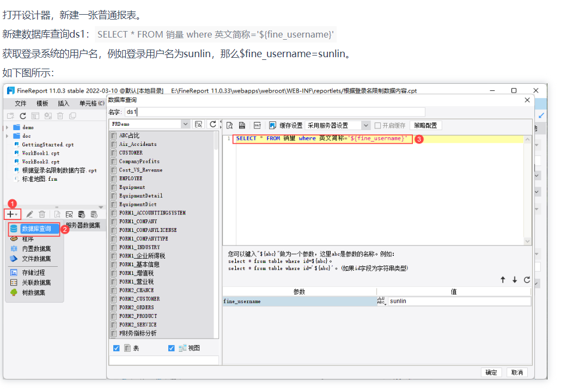Click the fine_username parameter row
This screenshot has height=392, width=573.
point(299,302)
